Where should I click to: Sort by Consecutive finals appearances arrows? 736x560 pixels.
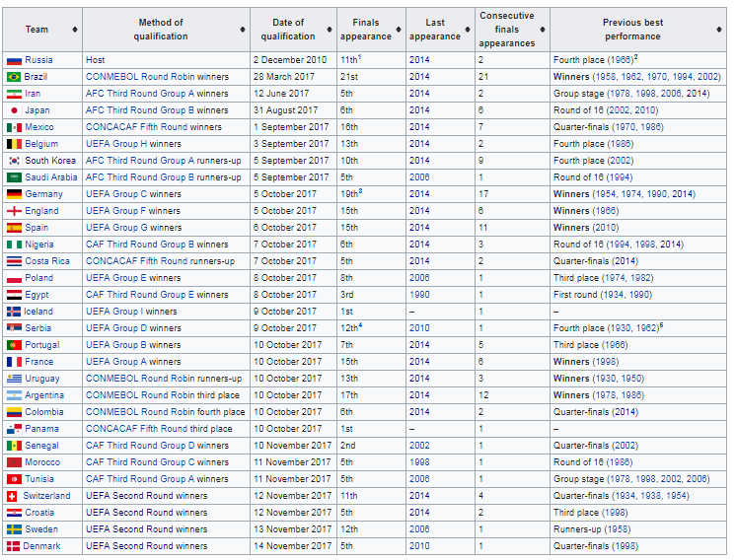coord(543,30)
